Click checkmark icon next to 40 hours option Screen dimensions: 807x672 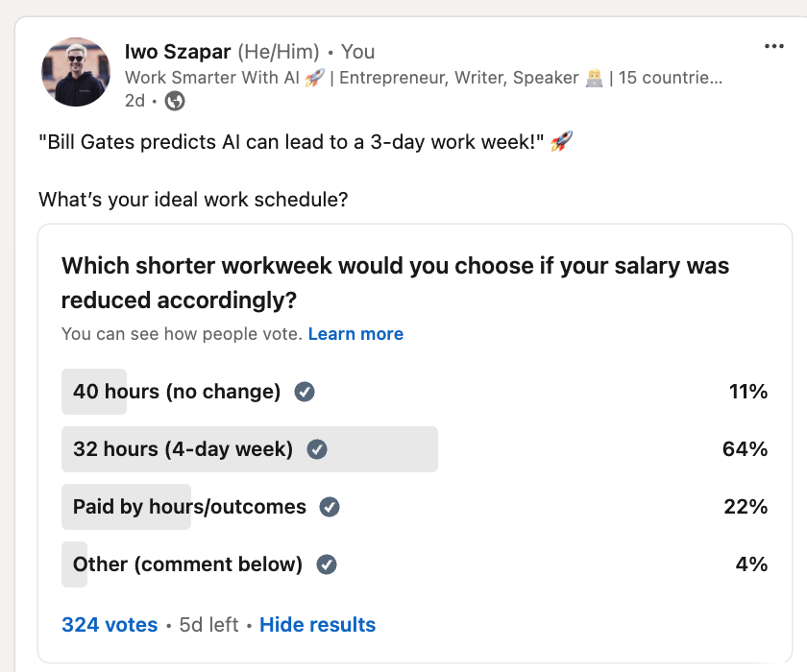click(x=305, y=392)
